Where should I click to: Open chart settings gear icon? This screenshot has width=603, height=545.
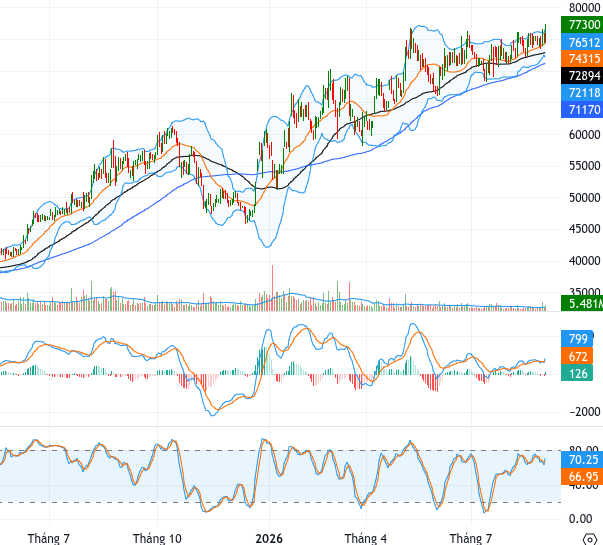(590, 540)
